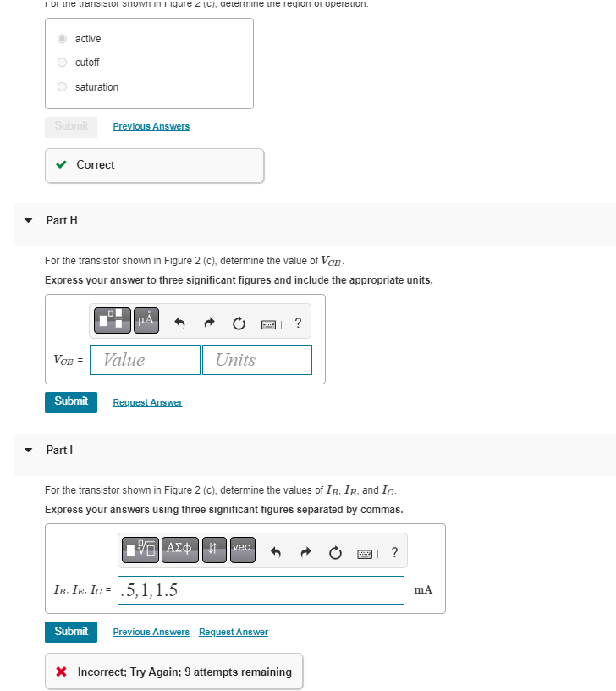This screenshot has width=616, height=691.
Task: Click the VCE Units input field
Action: [257, 361]
